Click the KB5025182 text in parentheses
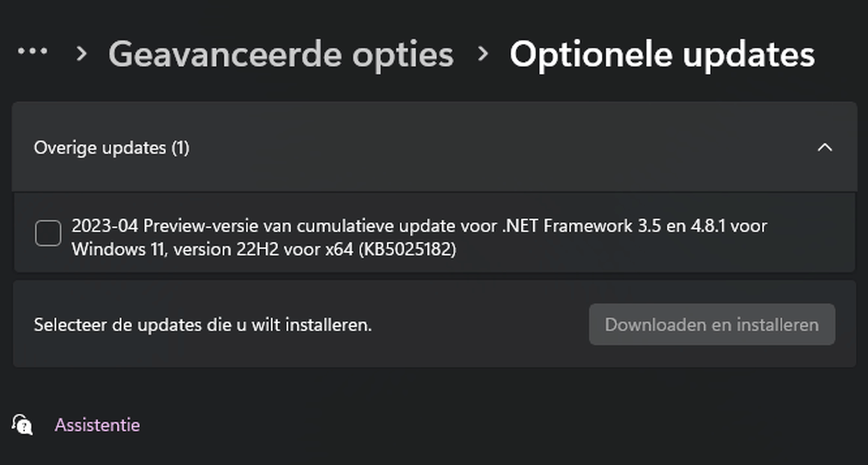This screenshot has height=465, width=868. [x=407, y=249]
